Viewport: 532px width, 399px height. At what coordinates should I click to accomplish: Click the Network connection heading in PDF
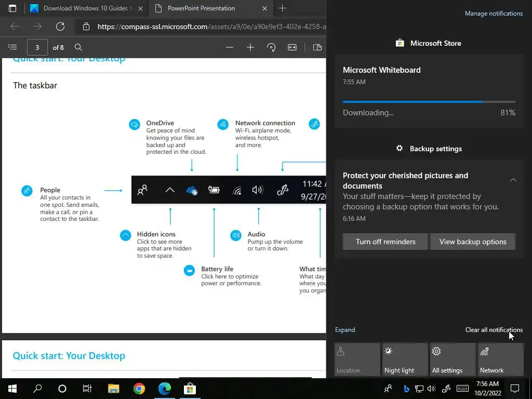[x=265, y=123]
